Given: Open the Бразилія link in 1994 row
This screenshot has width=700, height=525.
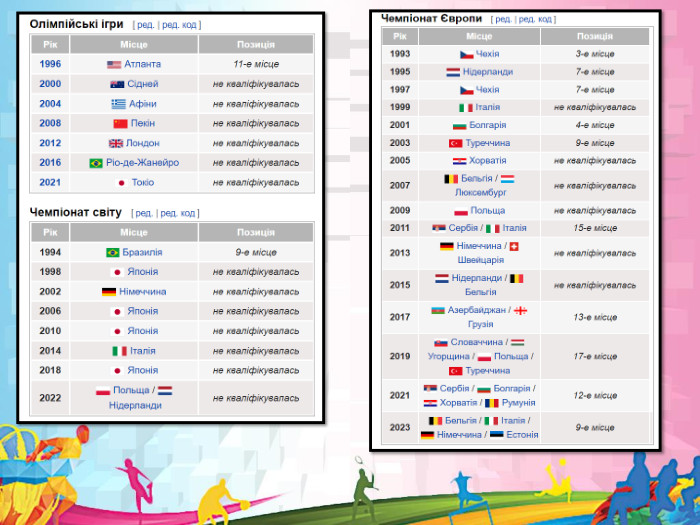Looking at the screenshot, I should [142, 252].
